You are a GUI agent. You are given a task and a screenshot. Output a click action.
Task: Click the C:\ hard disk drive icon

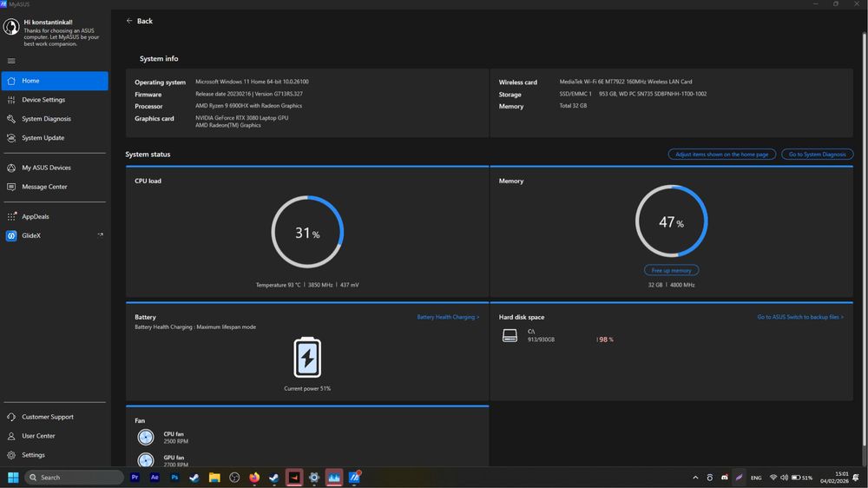(510, 335)
